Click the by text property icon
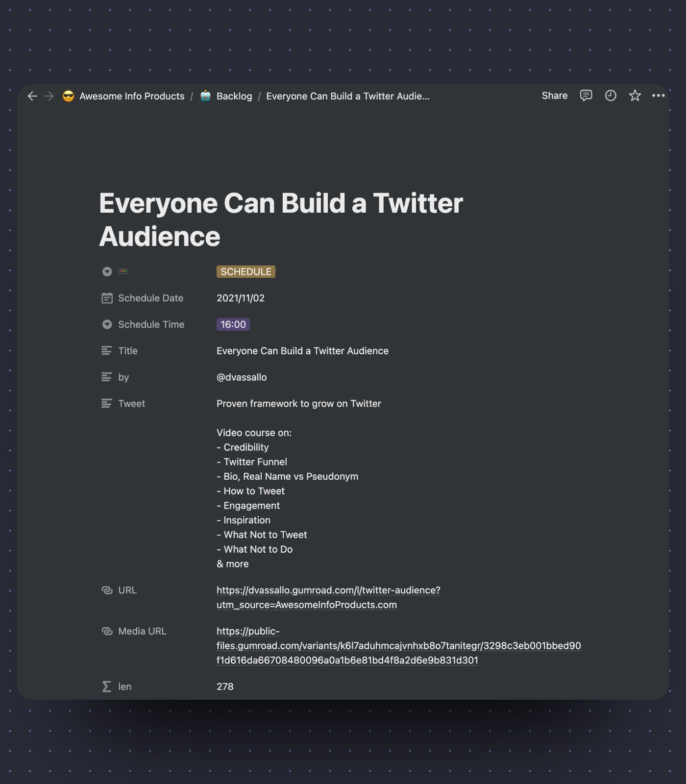The width and height of the screenshot is (686, 784). (x=106, y=377)
